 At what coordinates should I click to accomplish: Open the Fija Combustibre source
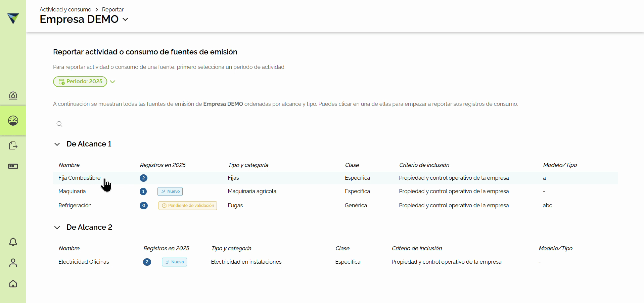[335, 178]
